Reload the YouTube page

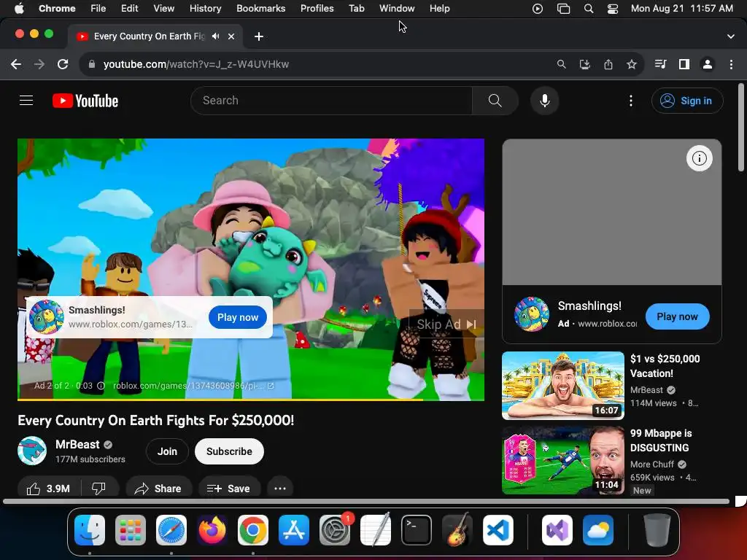[63, 64]
